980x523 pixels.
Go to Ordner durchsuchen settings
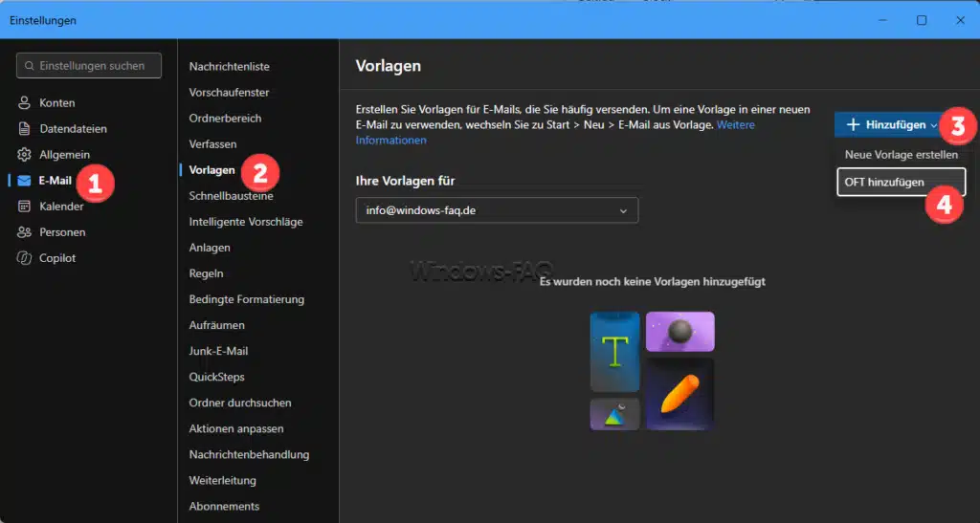[x=240, y=403]
